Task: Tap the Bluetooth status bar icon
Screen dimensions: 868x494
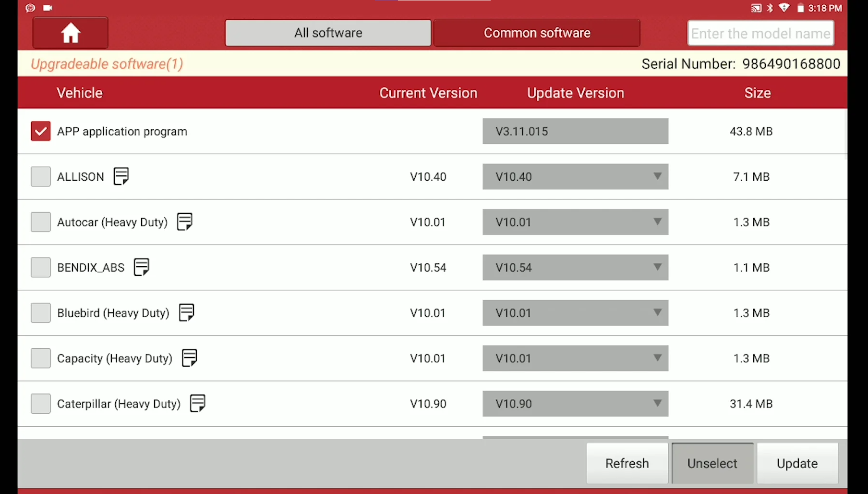Action: (770, 8)
